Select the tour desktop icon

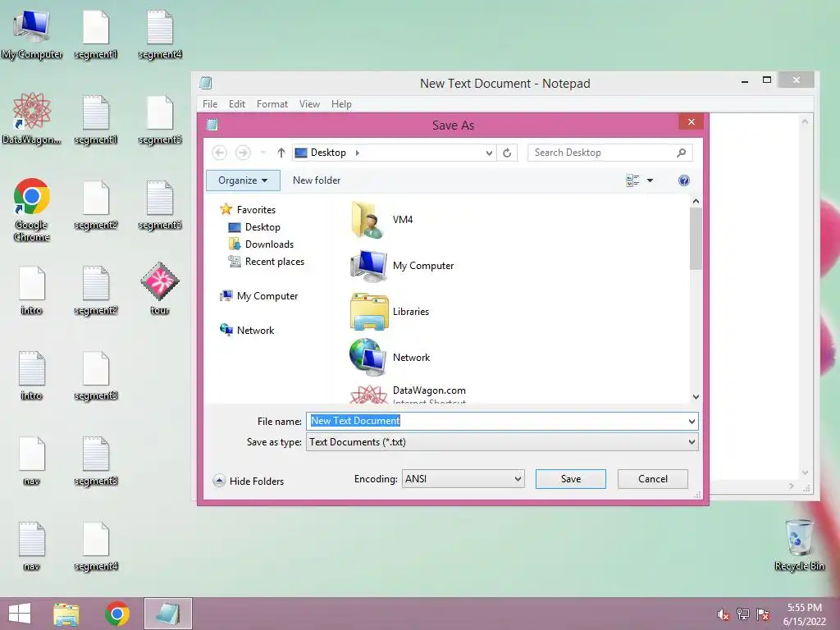160,288
